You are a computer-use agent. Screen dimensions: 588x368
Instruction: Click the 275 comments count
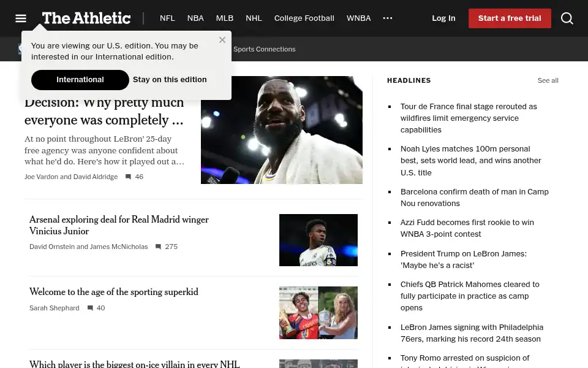click(x=171, y=247)
